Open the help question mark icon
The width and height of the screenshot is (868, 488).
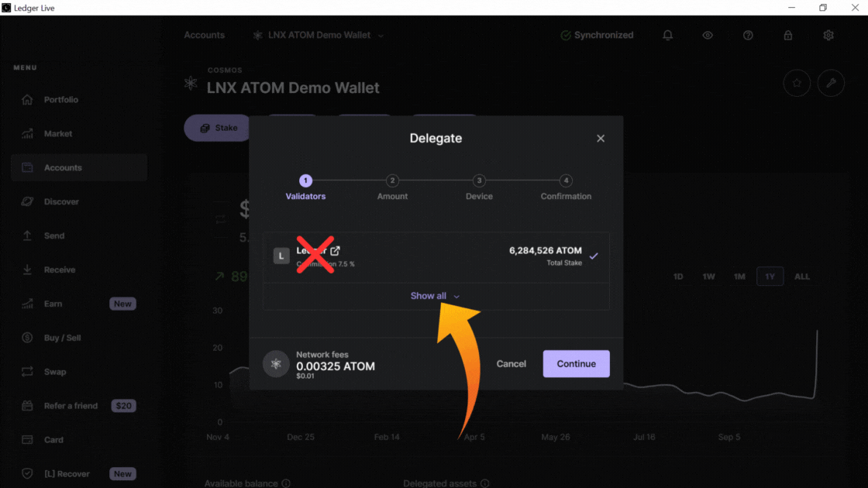click(x=748, y=36)
